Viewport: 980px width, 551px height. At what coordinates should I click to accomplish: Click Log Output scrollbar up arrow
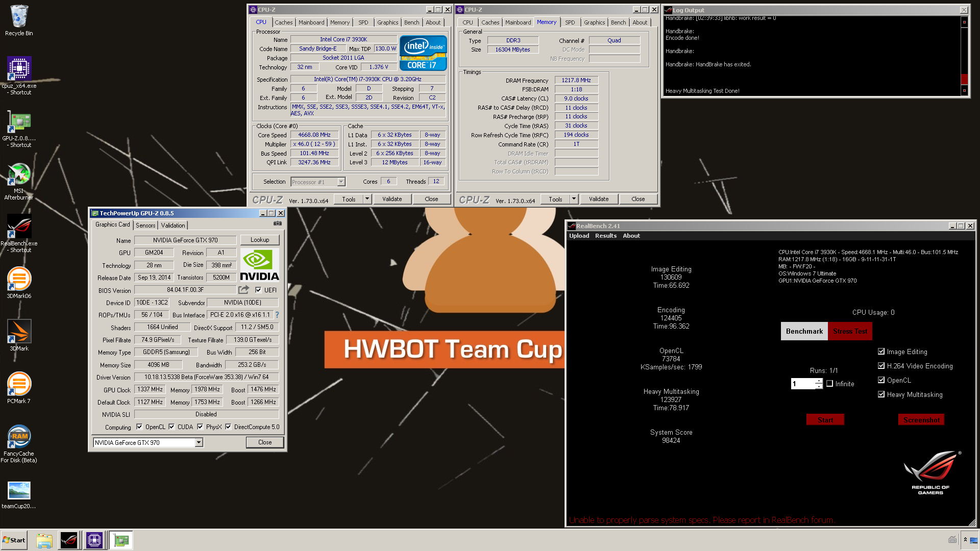click(x=964, y=22)
